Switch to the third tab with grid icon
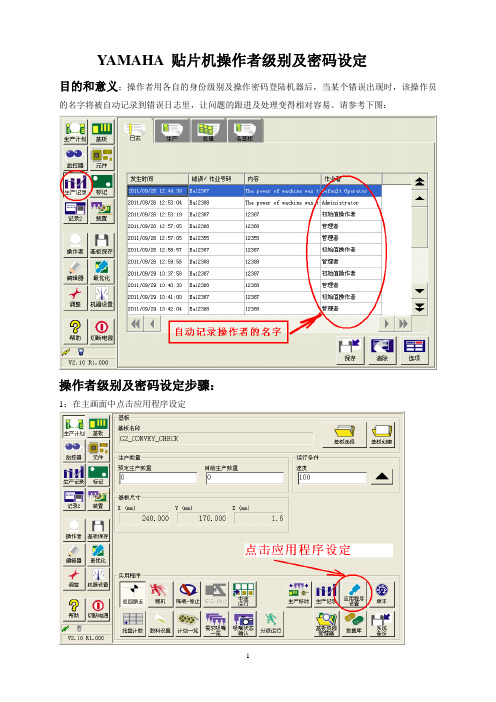The height and width of the screenshot is (702, 496). [x=208, y=131]
